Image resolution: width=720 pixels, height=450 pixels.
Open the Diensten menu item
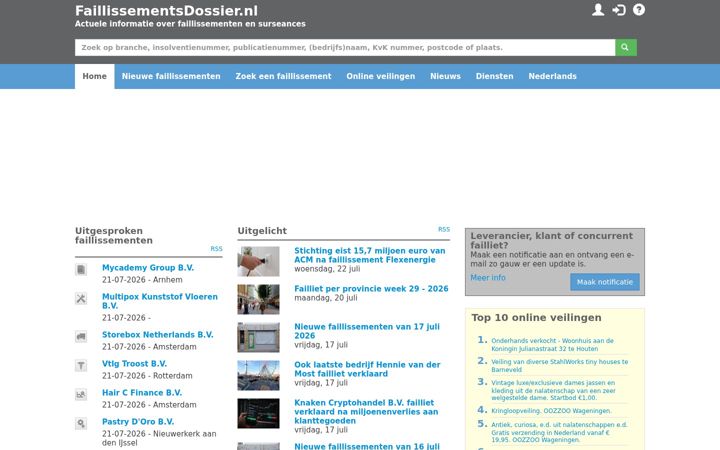(x=495, y=76)
